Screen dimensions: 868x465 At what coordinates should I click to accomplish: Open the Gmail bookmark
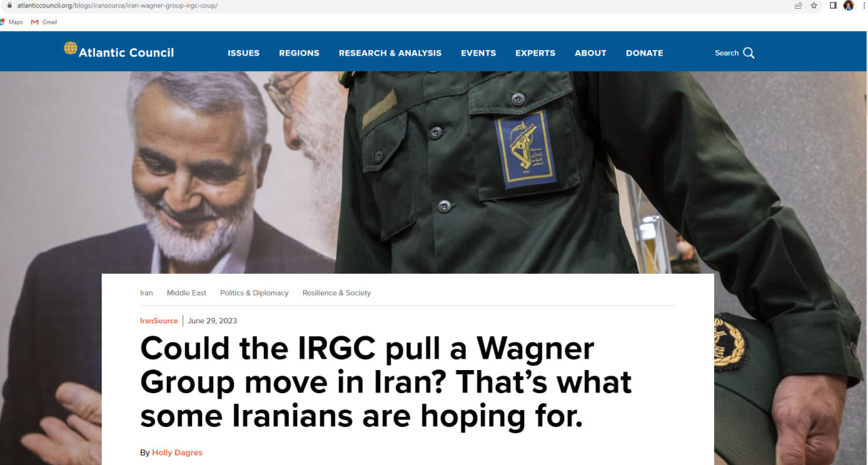44,22
